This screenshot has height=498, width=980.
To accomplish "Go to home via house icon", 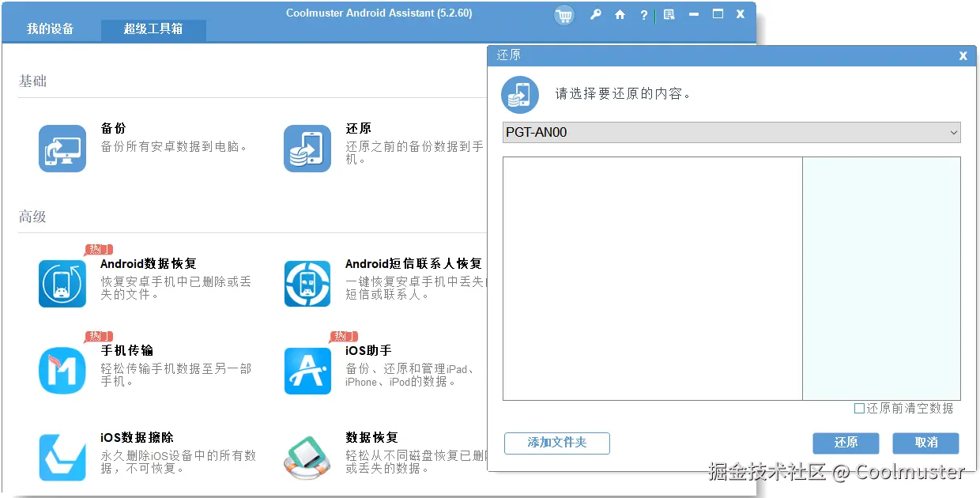I will click(x=620, y=14).
